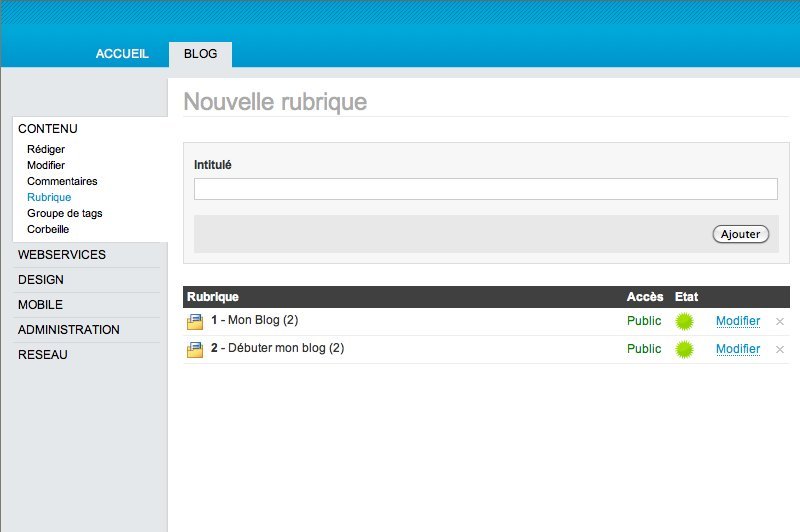Screen dimensions: 800x532
Task: Expand the WEBSERVICES sidebar section
Action: pos(62,255)
